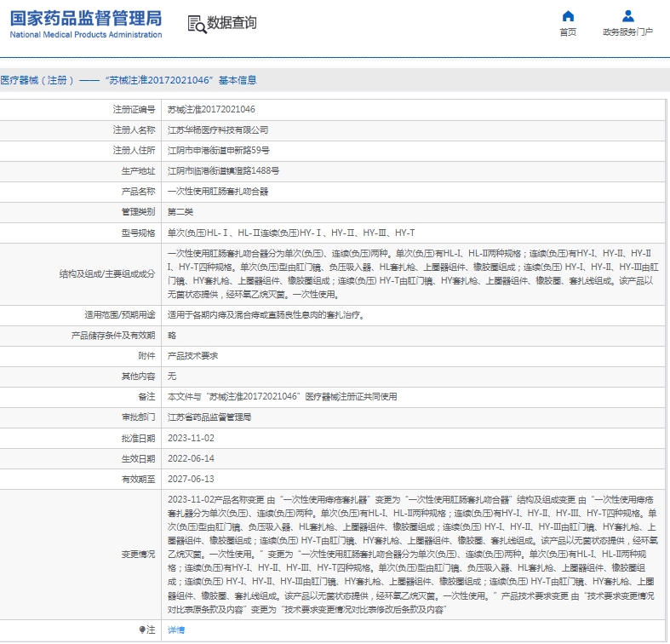The width and height of the screenshot is (670, 644).
Task: Click the home (首页) house icon
Action: 568,16
